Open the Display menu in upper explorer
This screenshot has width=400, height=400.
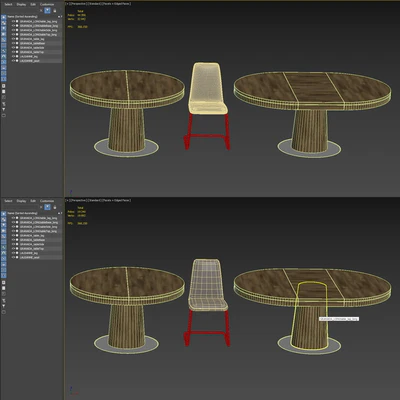click(21, 4)
